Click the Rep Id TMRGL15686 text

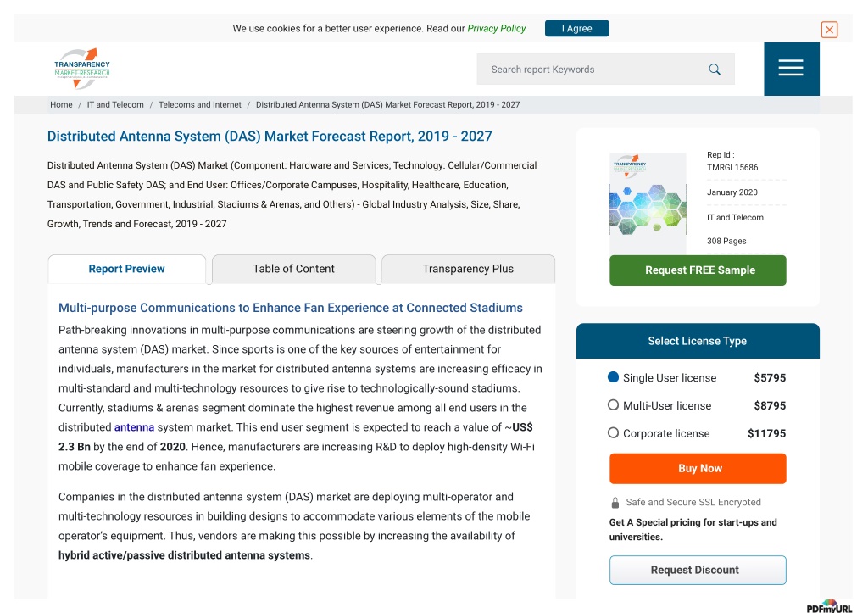click(732, 161)
